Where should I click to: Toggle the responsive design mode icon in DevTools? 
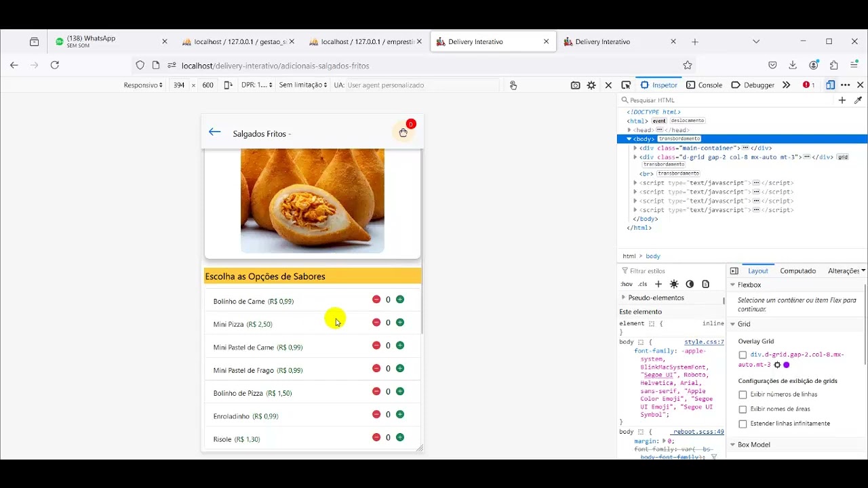point(830,85)
